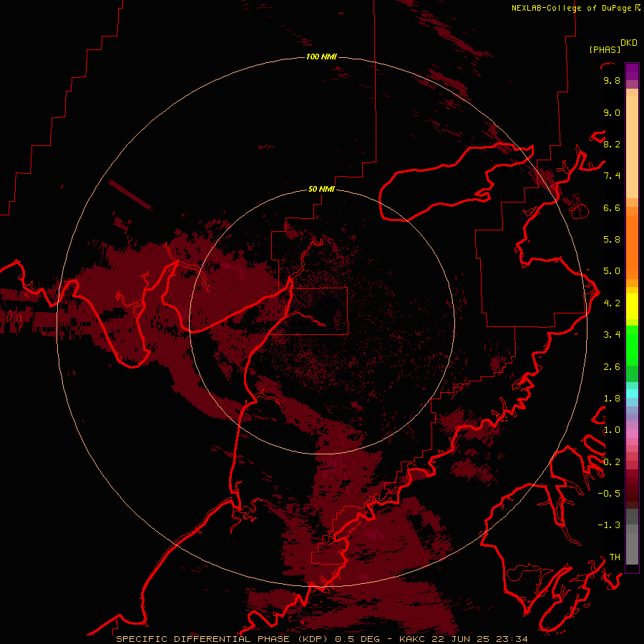Click the 5.0 scale value

click(x=612, y=271)
